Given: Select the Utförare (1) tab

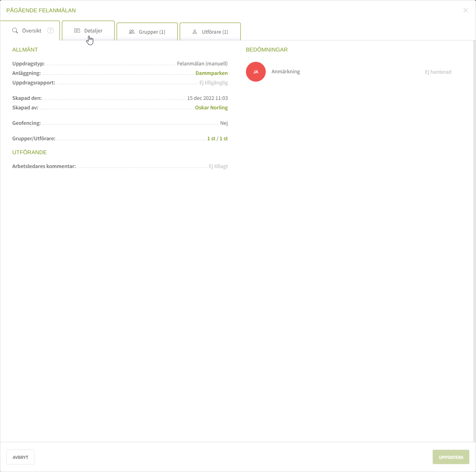Looking at the screenshot, I should coord(215,32).
